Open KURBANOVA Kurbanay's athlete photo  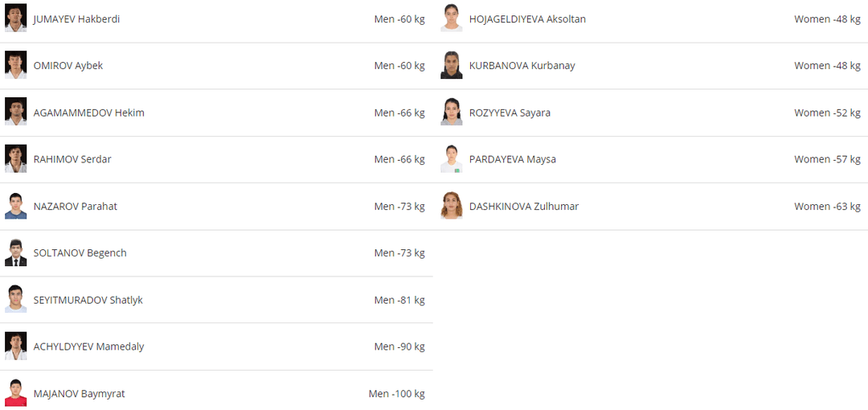tap(452, 65)
